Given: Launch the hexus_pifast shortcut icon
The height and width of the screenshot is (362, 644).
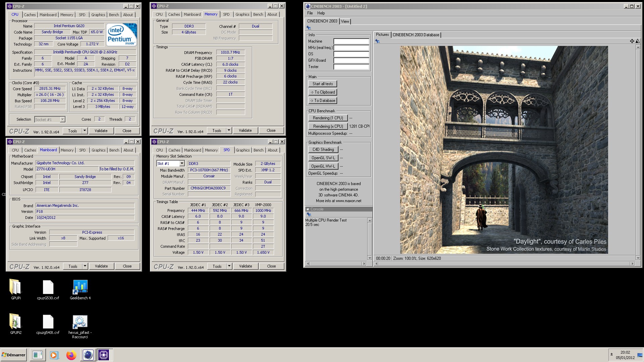Looking at the screenshot, I should click(x=80, y=322).
